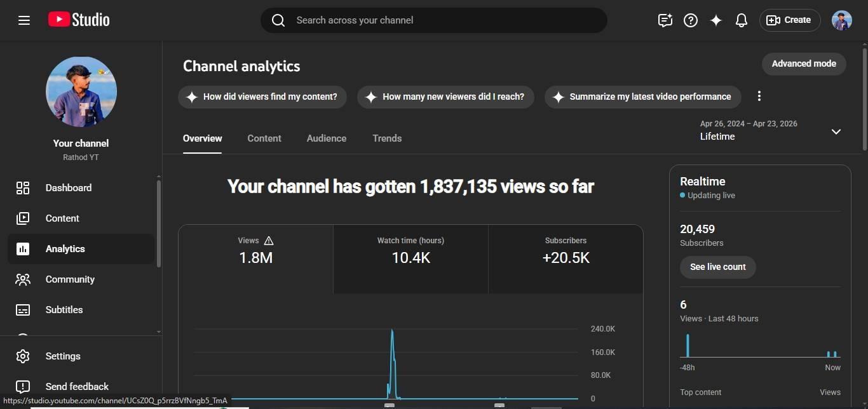868x409 pixels.
Task: Click the Ask Studio sparkle icon
Action: [715, 20]
